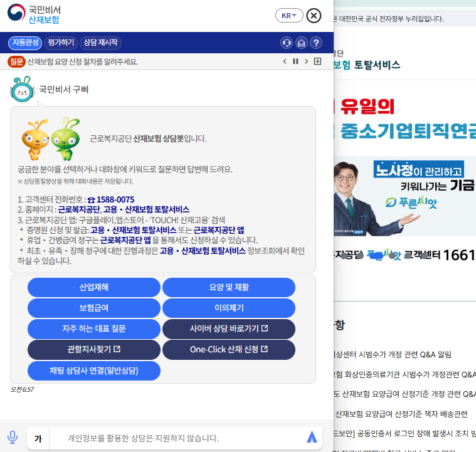Screen dimensions: 476x452
Task: Close the chatbot panel with the X icon
Action: click(x=314, y=16)
